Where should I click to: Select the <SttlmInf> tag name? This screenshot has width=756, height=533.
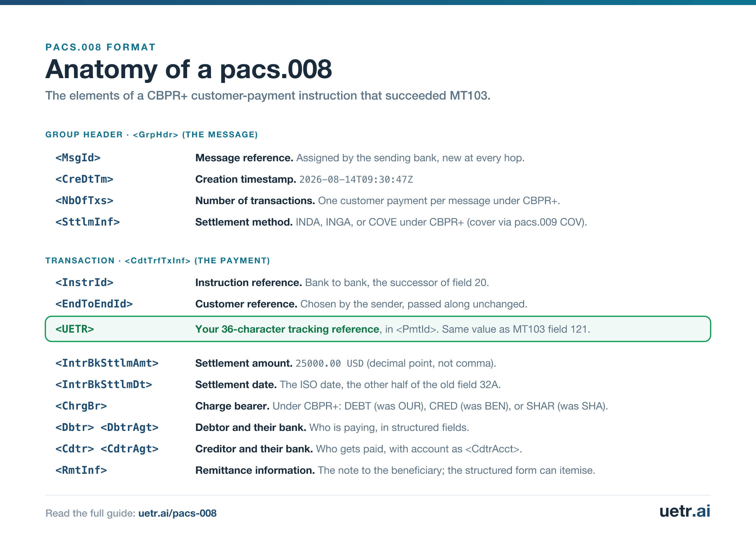(88, 222)
